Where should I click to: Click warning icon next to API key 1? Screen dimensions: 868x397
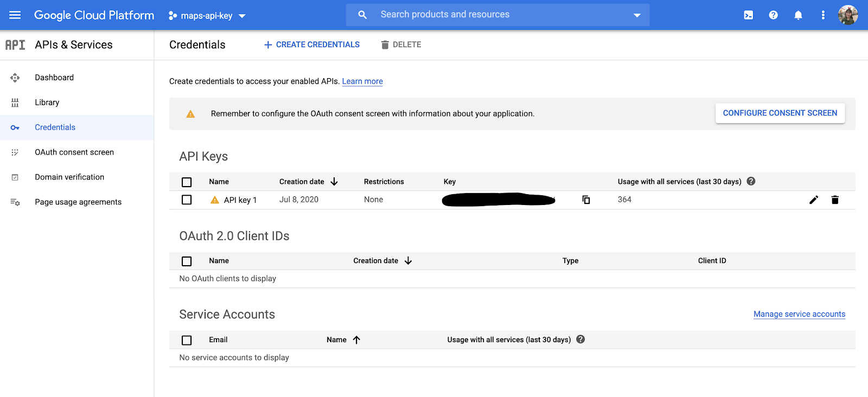[215, 200]
